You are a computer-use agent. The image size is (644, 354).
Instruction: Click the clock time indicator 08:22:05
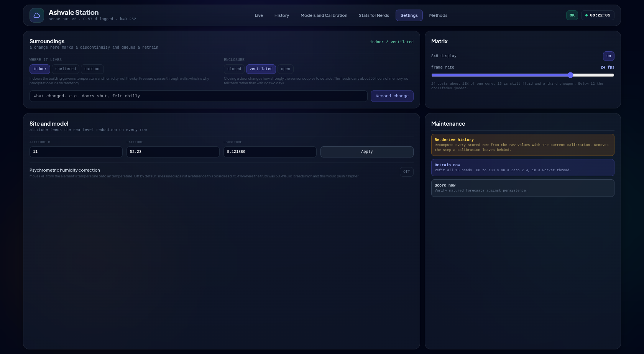(598, 15)
